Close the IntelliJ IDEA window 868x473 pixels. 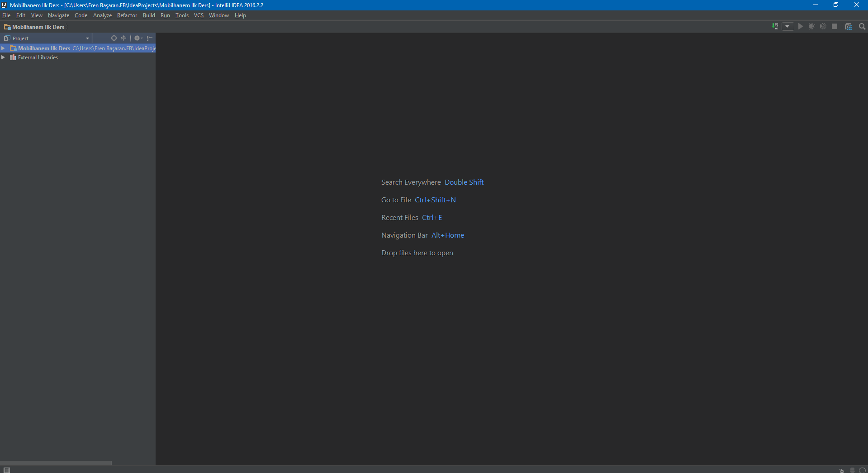tap(857, 5)
